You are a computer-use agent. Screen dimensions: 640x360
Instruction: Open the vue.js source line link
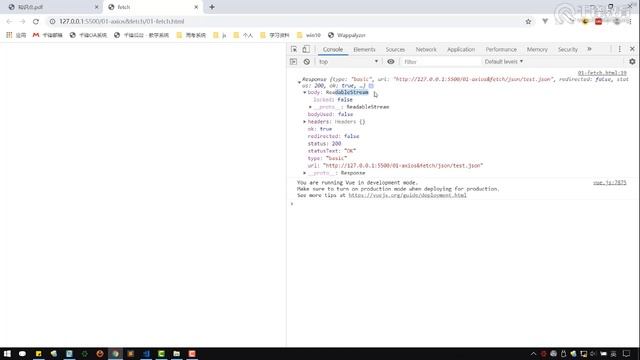click(609, 183)
